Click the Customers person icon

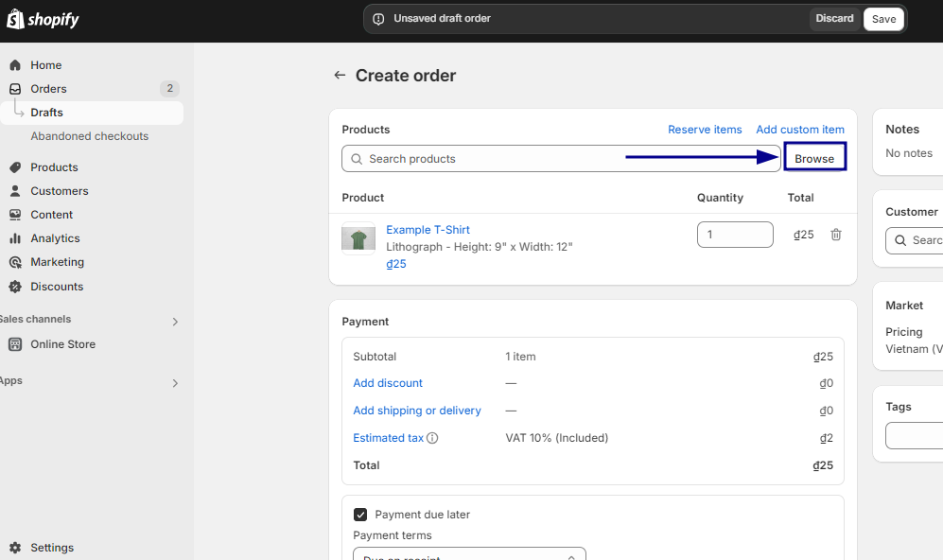click(15, 191)
